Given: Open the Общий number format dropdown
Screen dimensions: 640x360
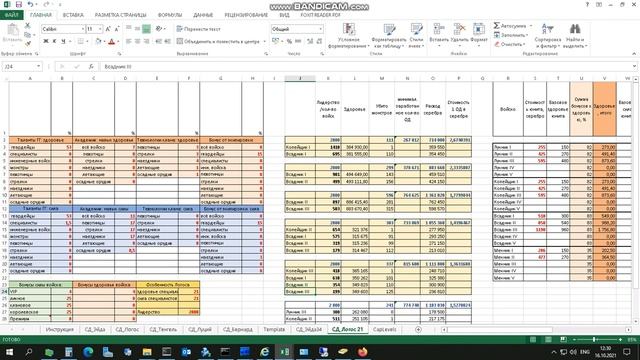Looking at the screenshot, I should tap(320, 29).
